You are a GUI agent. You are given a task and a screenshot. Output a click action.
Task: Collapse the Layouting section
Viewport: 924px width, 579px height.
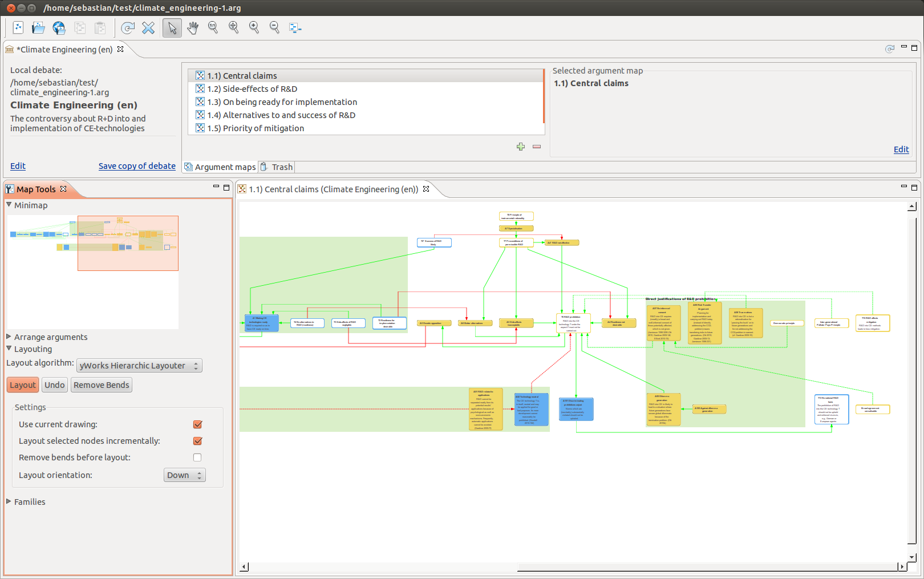pyautogui.click(x=9, y=349)
